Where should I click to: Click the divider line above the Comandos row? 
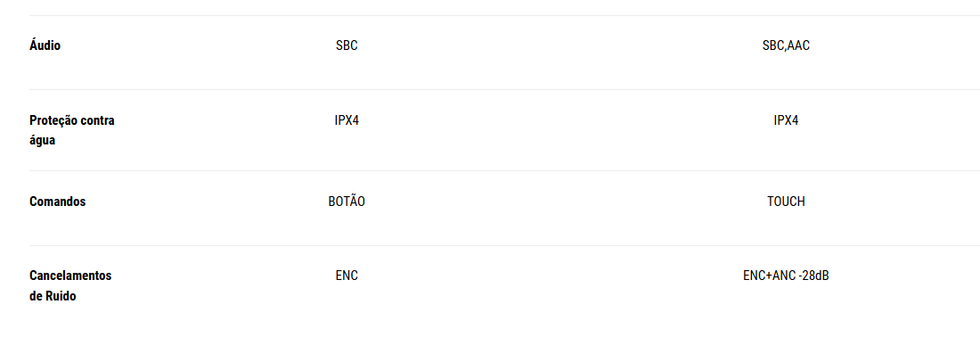tap(504, 170)
